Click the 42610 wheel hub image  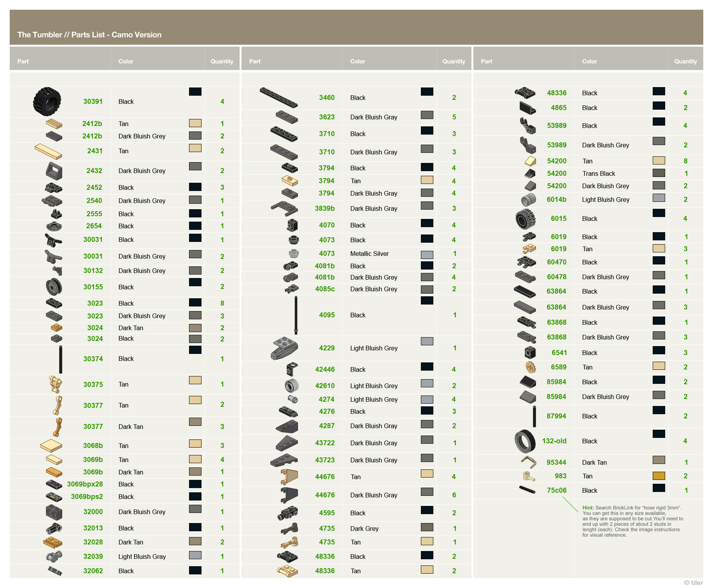[x=292, y=386]
